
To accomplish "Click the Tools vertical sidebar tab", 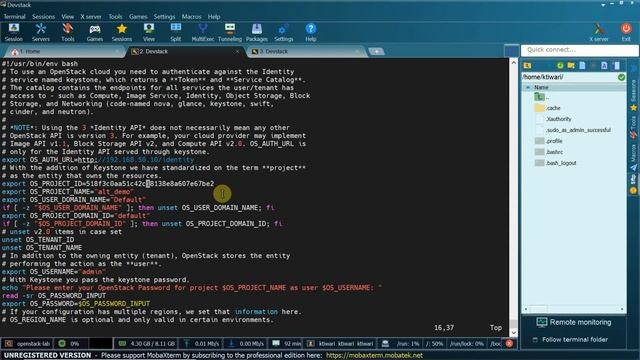I will [x=633, y=127].
